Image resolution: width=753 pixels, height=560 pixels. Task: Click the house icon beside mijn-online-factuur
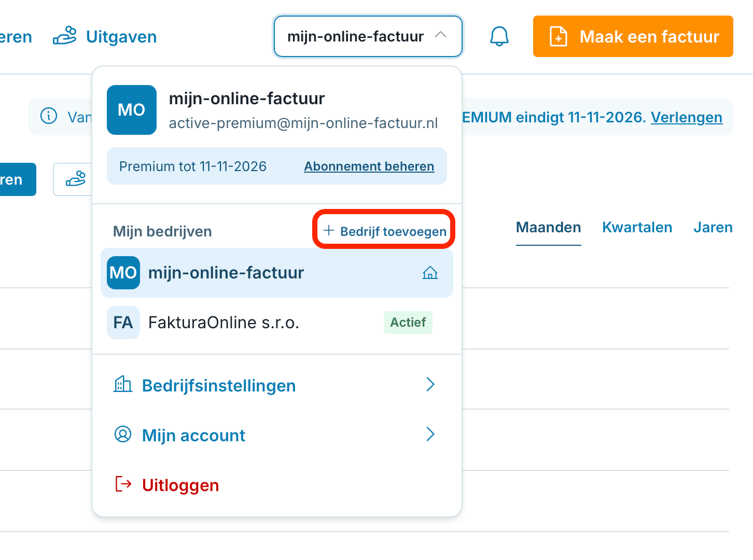[430, 273]
